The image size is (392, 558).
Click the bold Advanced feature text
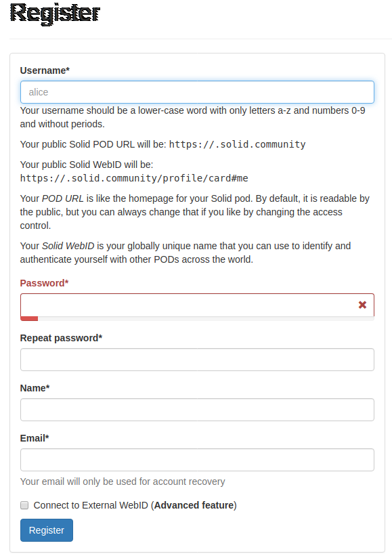click(194, 505)
